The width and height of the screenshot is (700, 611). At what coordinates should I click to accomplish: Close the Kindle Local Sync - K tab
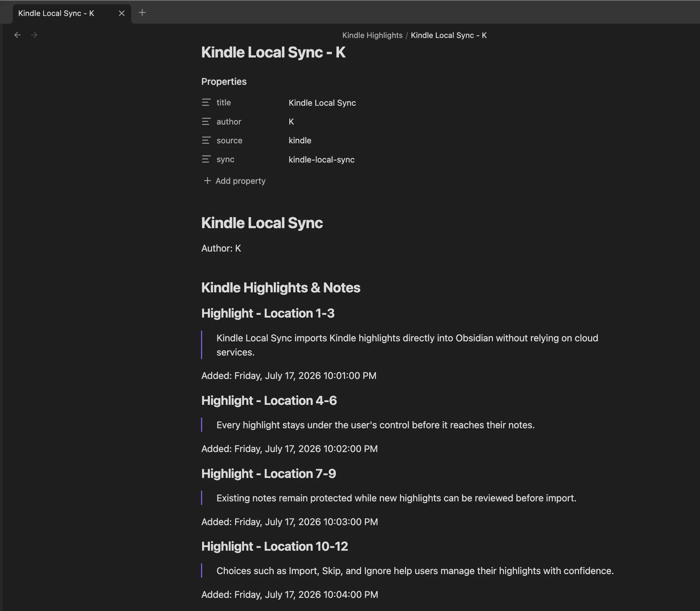point(122,13)
